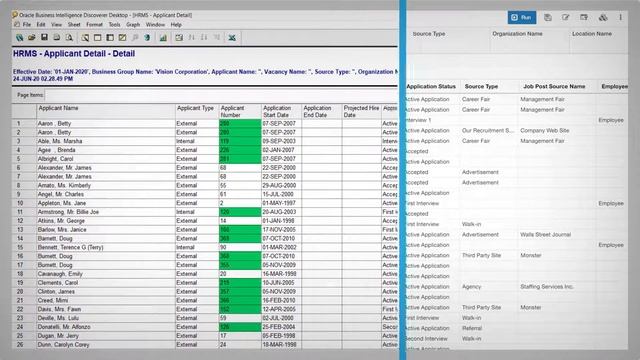Viewport: 640px width, 360px height.
Task: Open the Help menu
Action: click(176, 24)
